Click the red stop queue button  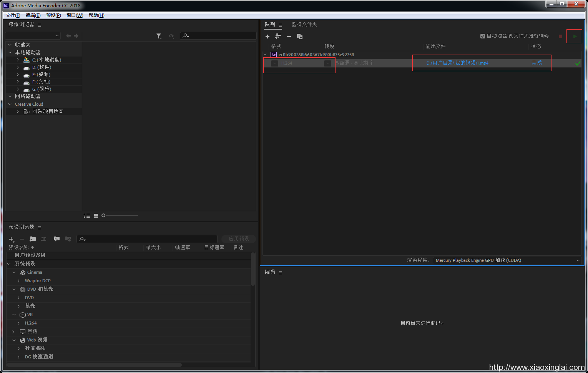[560, 36]
